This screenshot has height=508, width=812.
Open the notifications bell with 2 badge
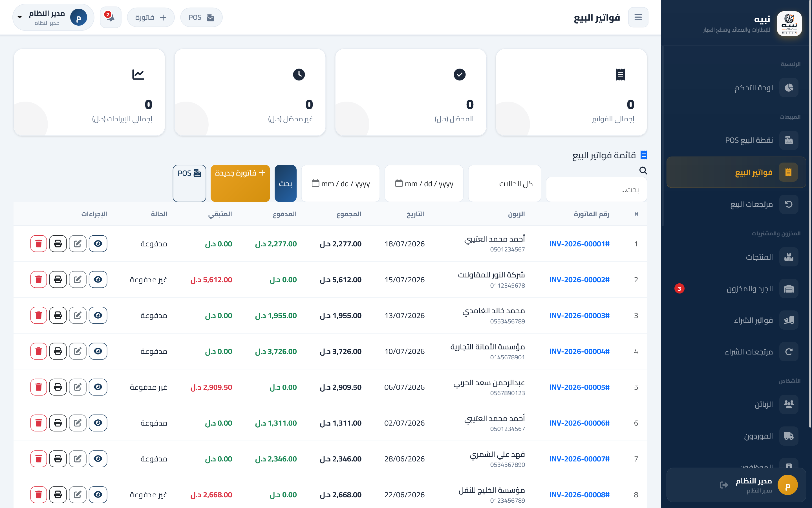(111, 17)
